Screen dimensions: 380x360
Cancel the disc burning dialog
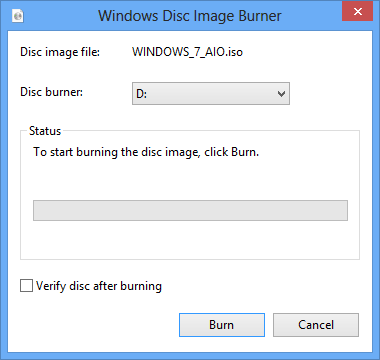coord(316,325)
